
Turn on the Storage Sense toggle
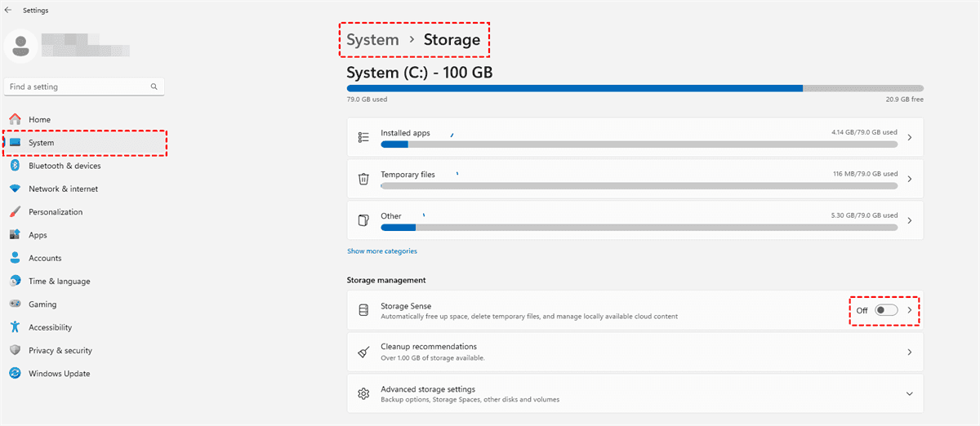[885, 310]
